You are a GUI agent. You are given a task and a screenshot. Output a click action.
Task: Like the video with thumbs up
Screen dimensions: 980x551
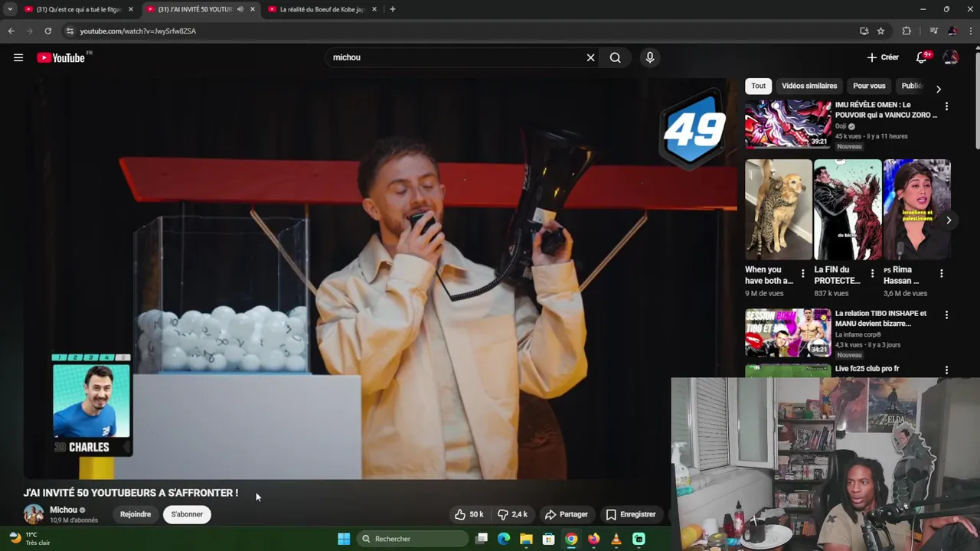pos(469,514)
